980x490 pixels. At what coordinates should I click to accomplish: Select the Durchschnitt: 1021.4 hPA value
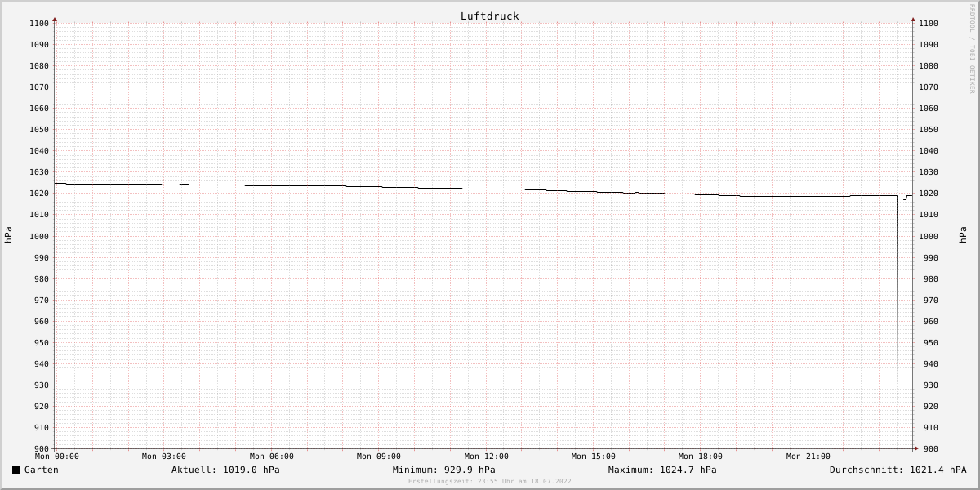click(x=898, y=470)
